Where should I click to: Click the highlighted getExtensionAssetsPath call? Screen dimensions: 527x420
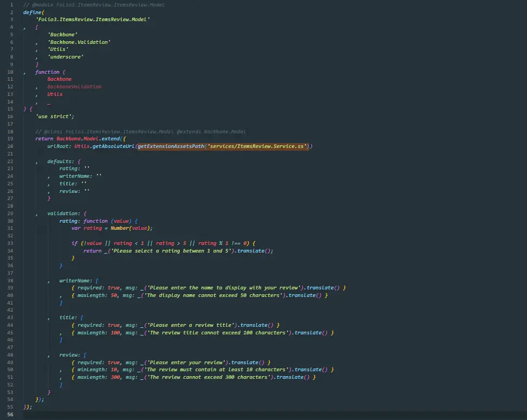(x=223, y=146)
